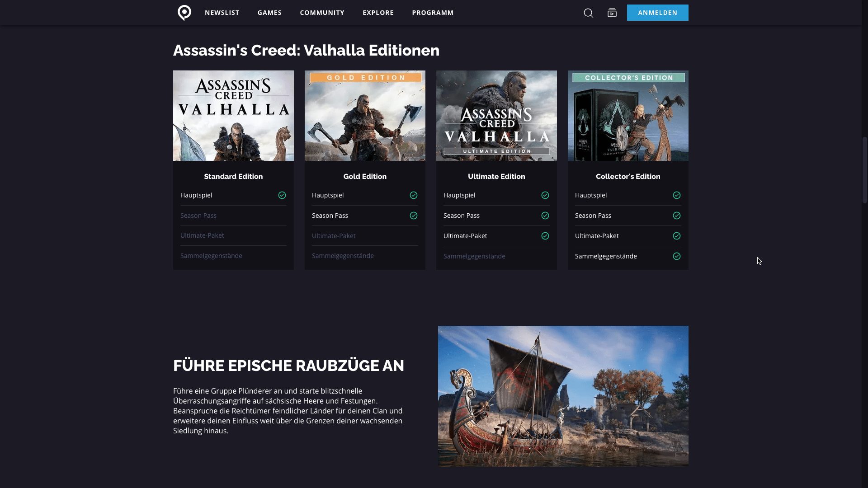Click Hauptspiel label in Standard Edition
The image size is (868, 488).
[196, 195]
